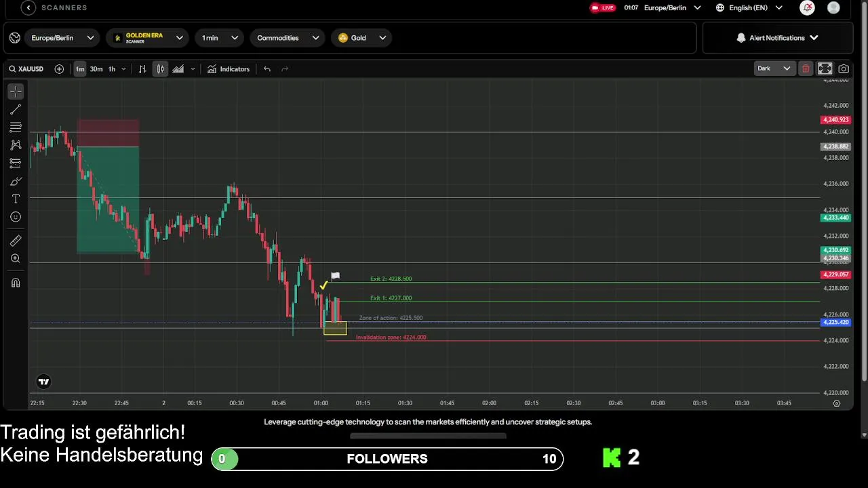This screenshot has height=488, width=868.
Task: Click the red LIVE indicator button
Action: coord(602,8)
